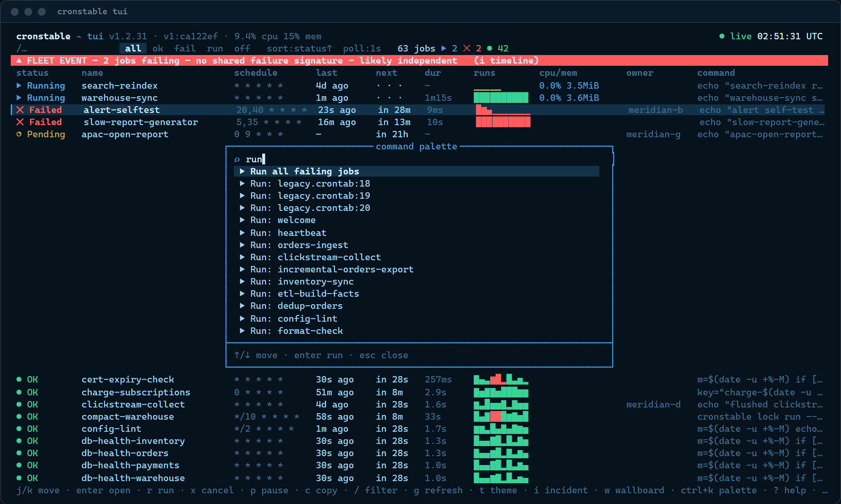Viewport: 841px width, 504px height.
Task: Click the green OK dot for db-health-inventory
Action: [19, 441]
